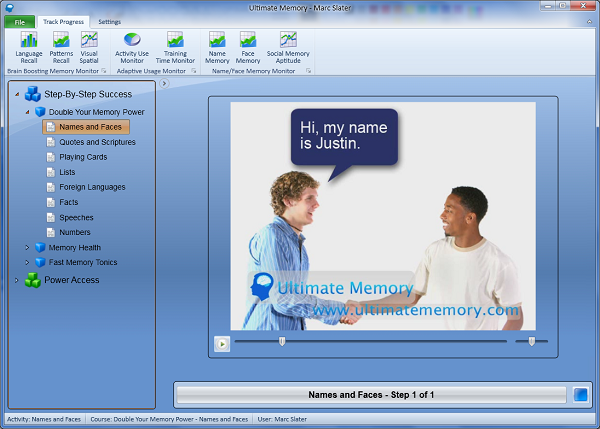Expand the Power Access node
This screenshot has height=429, width=600.
pyautogui.click(x=16, y=280)
